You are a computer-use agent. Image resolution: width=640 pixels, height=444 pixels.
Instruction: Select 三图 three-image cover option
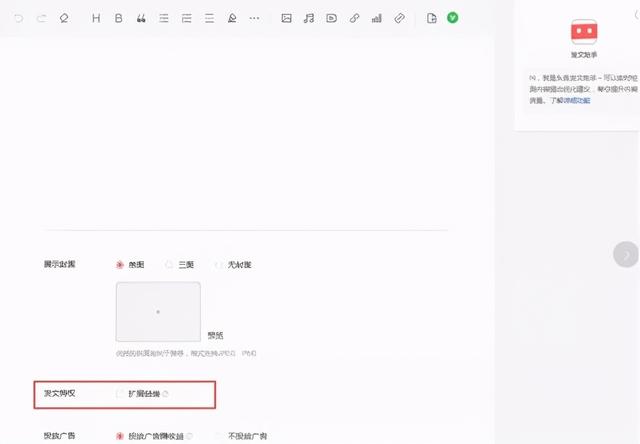tap(170, 265)
